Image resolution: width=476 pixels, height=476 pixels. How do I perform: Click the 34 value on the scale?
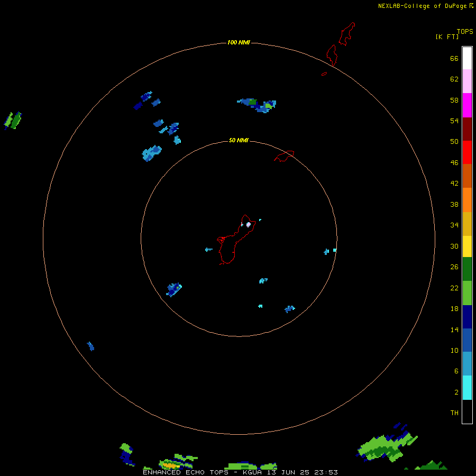tap(454, 225)
